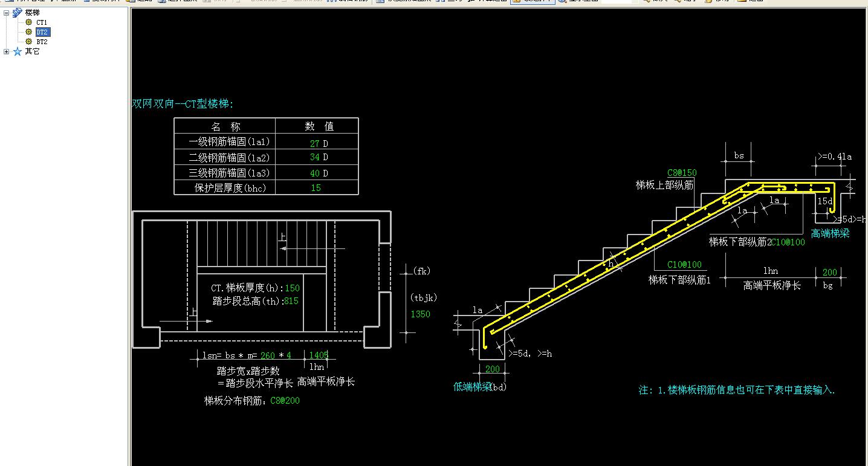Select the 其它 tree item

[32, 52]
